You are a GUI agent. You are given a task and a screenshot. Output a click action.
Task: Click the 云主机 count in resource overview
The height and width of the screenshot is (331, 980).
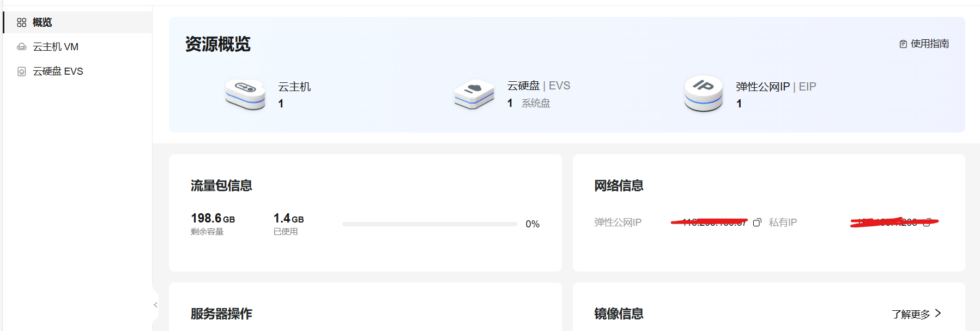[x=281, y=104]
